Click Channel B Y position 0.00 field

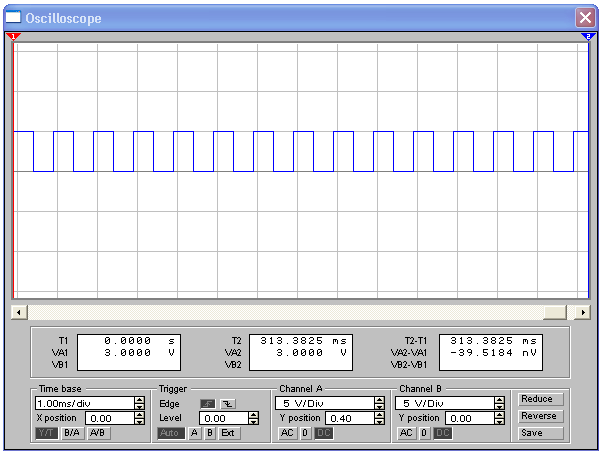(470, 418)
